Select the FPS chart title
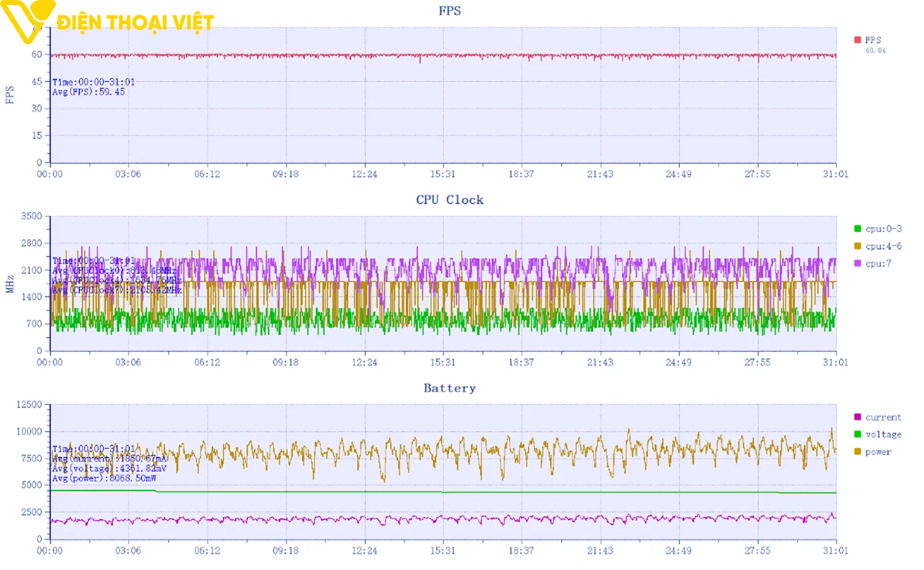924x570 pixels. 449,11
